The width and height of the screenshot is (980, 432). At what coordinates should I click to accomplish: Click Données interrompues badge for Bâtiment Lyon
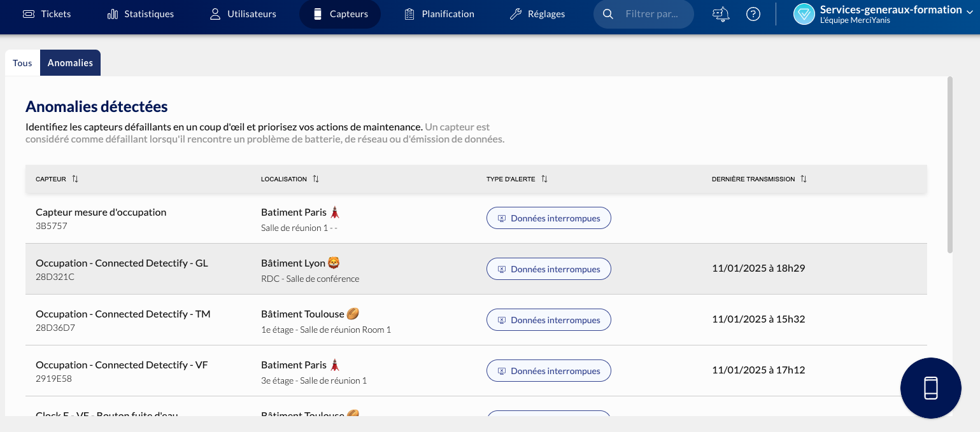(548, 269)
